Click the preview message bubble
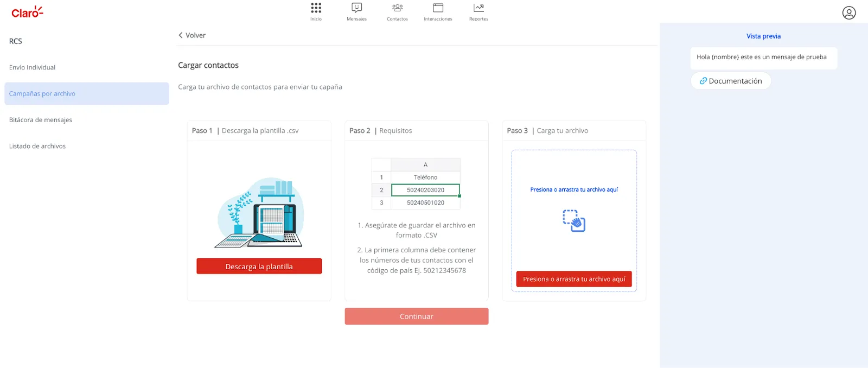Viewport: 868px width, 368px height. point(763,58)
